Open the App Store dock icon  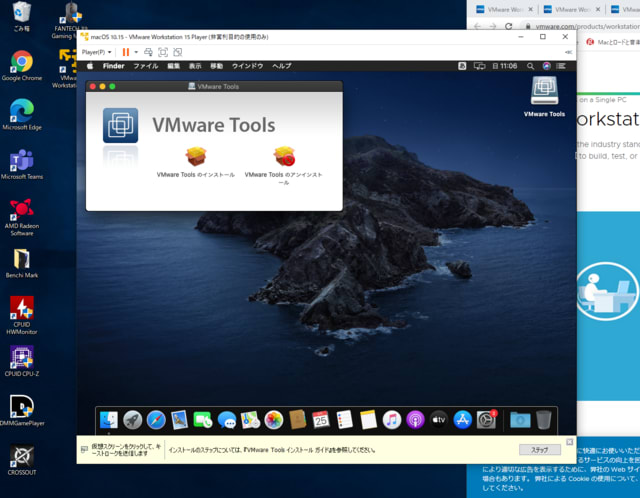click(x=463, y=420)
